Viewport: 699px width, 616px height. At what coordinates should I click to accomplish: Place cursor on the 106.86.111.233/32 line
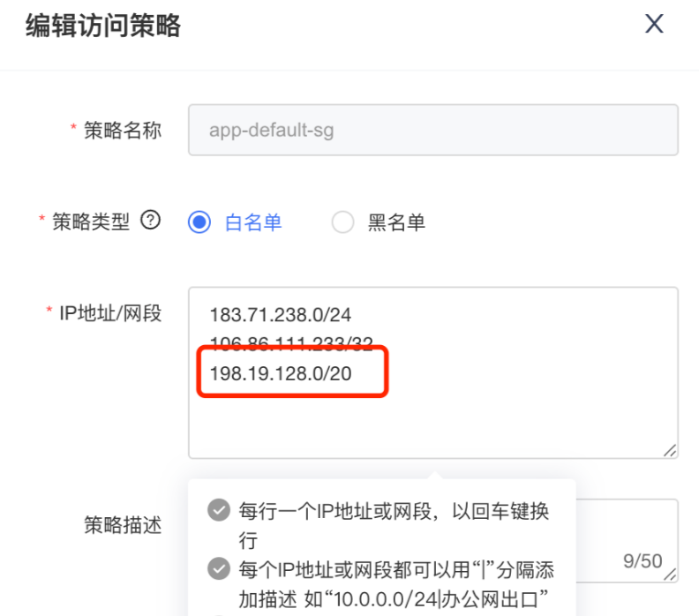tap(290, 343)
